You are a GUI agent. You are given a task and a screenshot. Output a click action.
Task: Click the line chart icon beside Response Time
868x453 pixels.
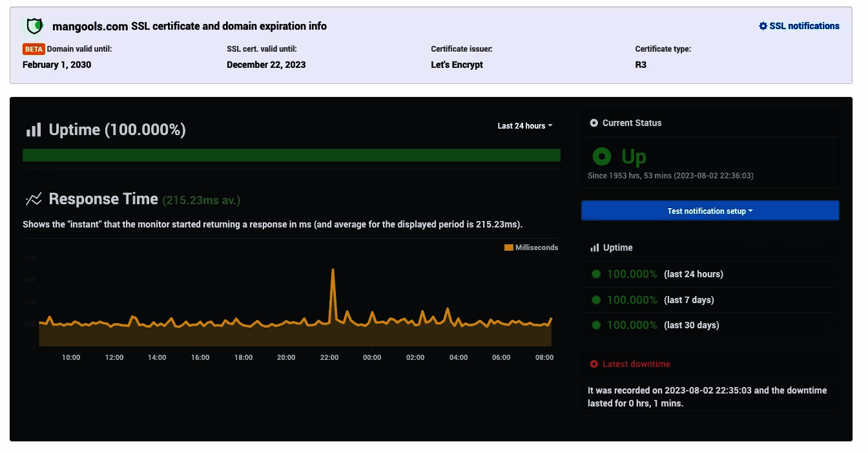click(34, 199)
